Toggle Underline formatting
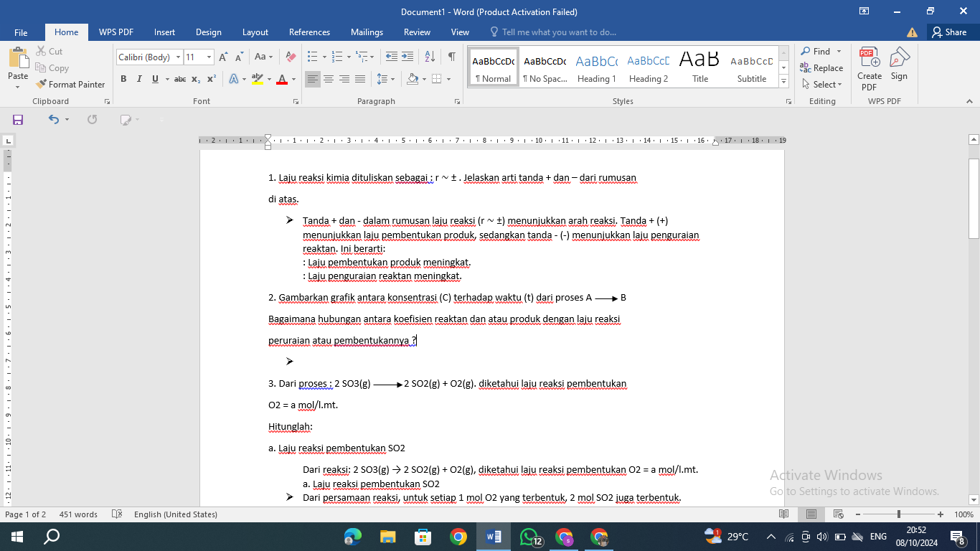This screenshot has height=551, width=980. [155, 79]
